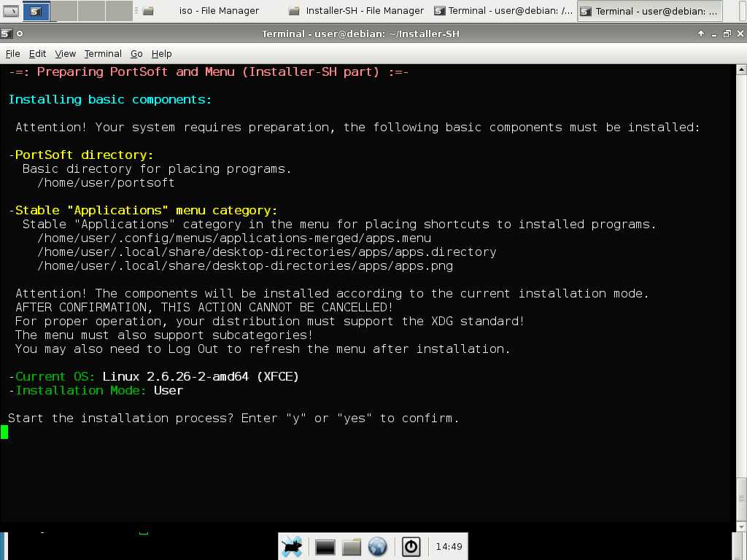Click the 'Current OS:' green label
Viewport: 747px width, 560px height.
point(55,377)
